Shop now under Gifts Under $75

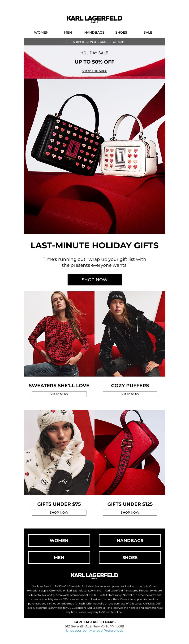59,512
